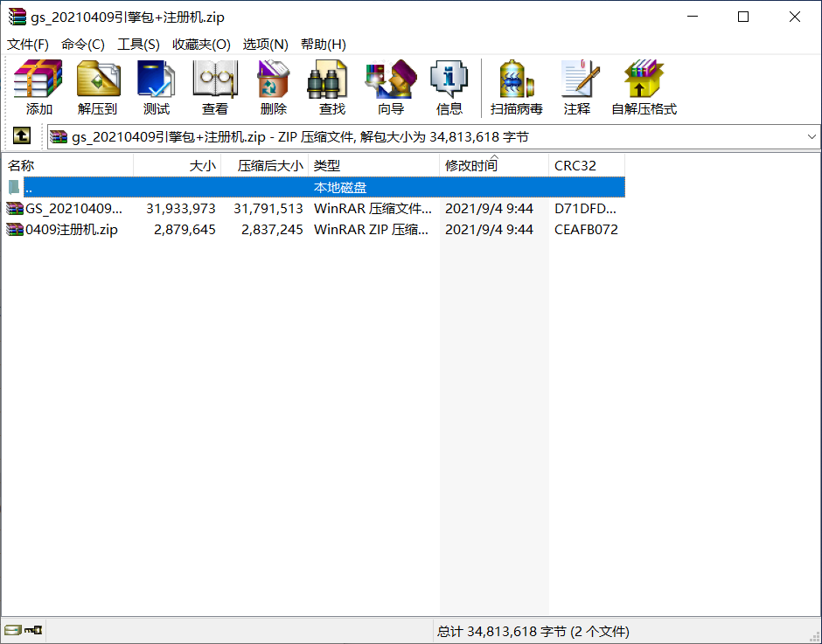The height and width of the screenshot is (644, 822).
Task: Close the WinRAR window
Action: pyautogui.click(x=795, y=17)
